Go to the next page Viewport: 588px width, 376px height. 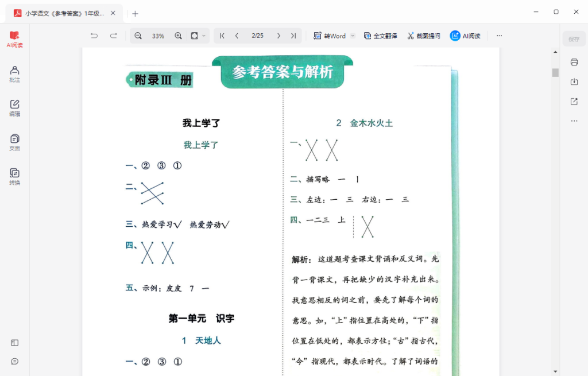click(x=278, y=36)
